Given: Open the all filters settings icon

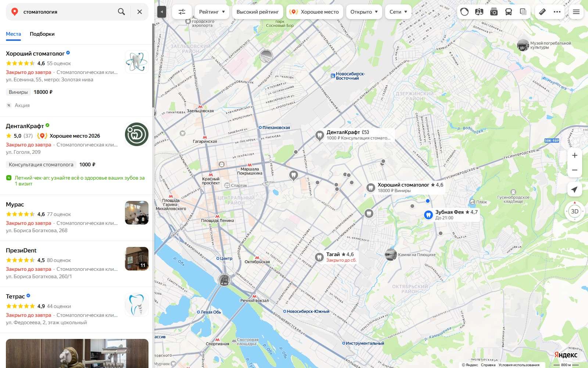Looking at the screenshot, I should [182, 12].
